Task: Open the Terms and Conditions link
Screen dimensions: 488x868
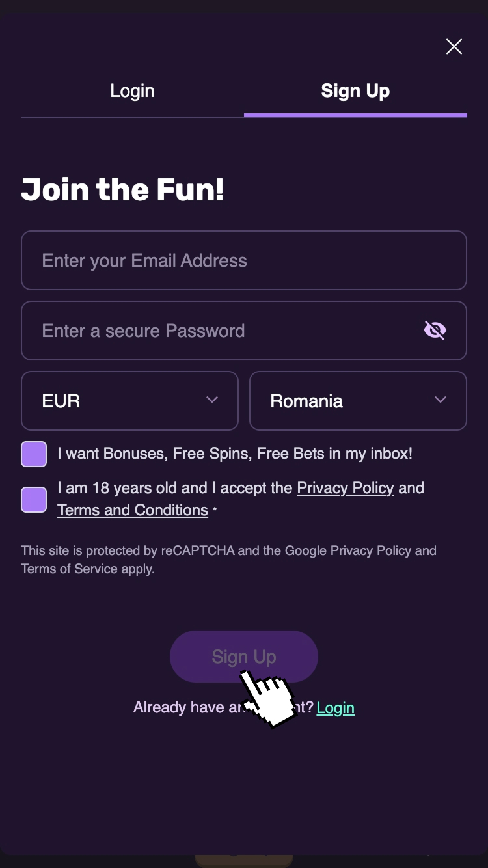Action: (133, 510)
